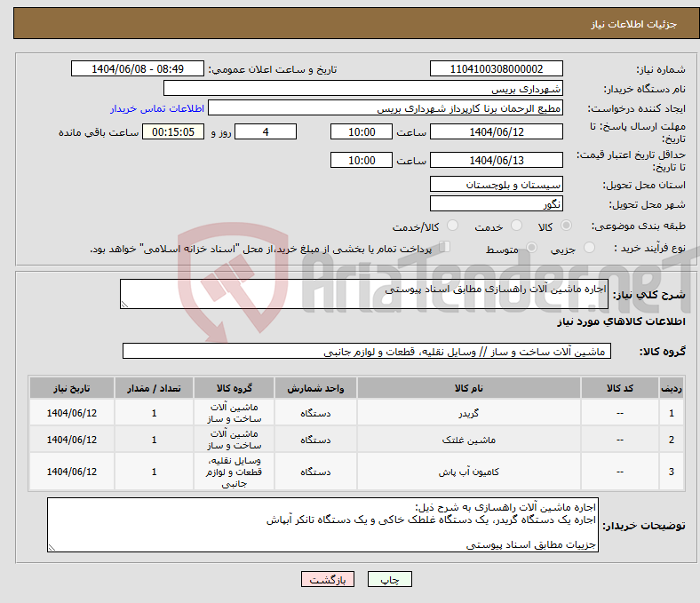Viewport: 700px width, 603px height.
Task: Click the date cell in the گریدر row
Action: 72,413
